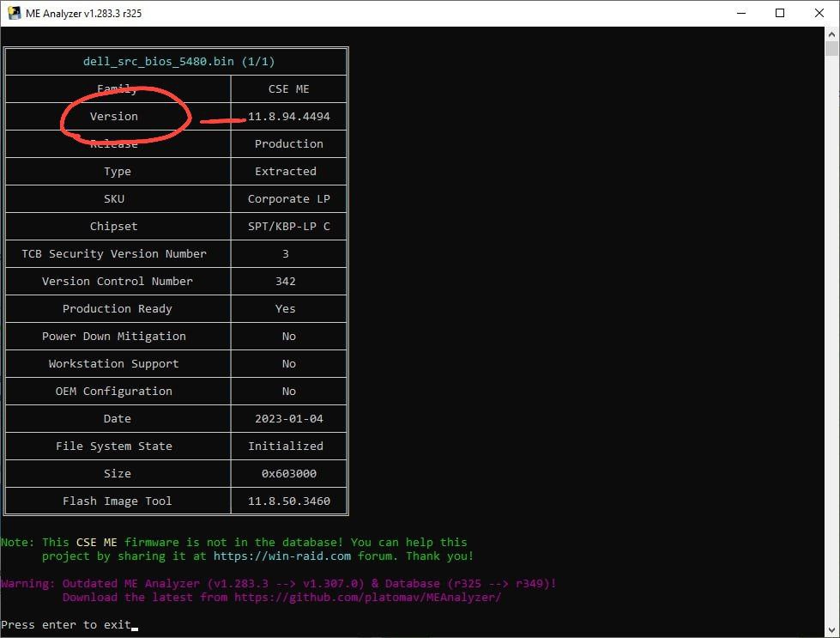Image resolution: width=840 pixels, height=638 pixels.
Task: Select the Corporate LP value
Action: pos(289,199)
